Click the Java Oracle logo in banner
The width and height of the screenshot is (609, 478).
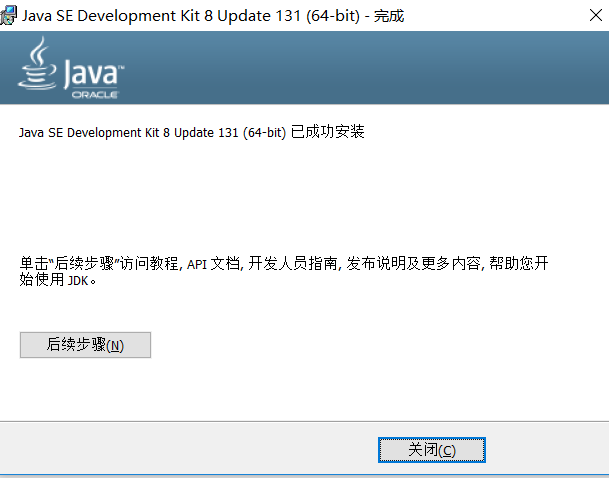point(71,68)
